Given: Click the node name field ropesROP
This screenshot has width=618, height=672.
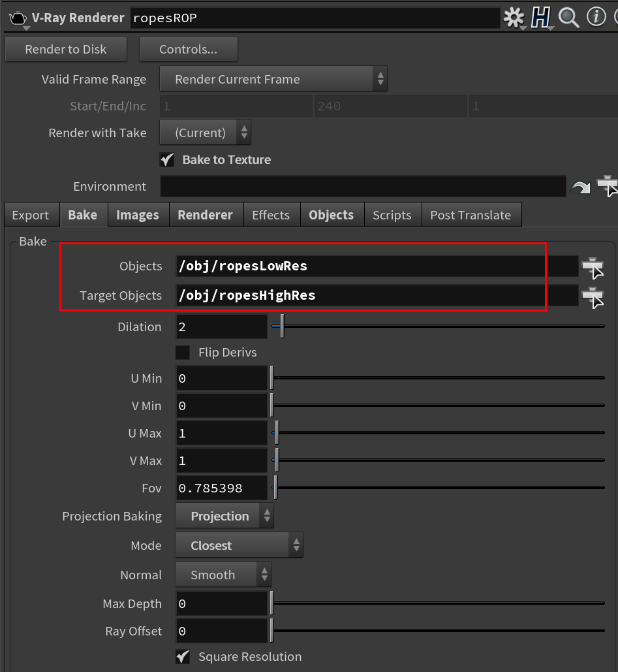Looking at the screenshot, I should pos(315,18).
